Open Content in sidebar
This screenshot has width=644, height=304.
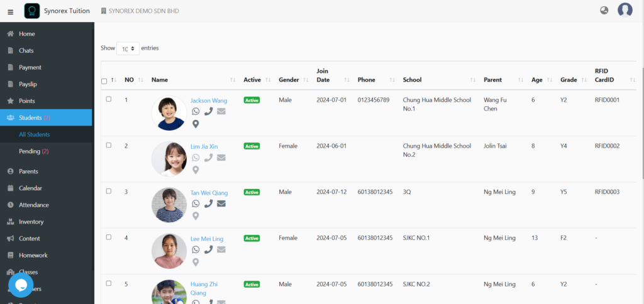[46, 238]
